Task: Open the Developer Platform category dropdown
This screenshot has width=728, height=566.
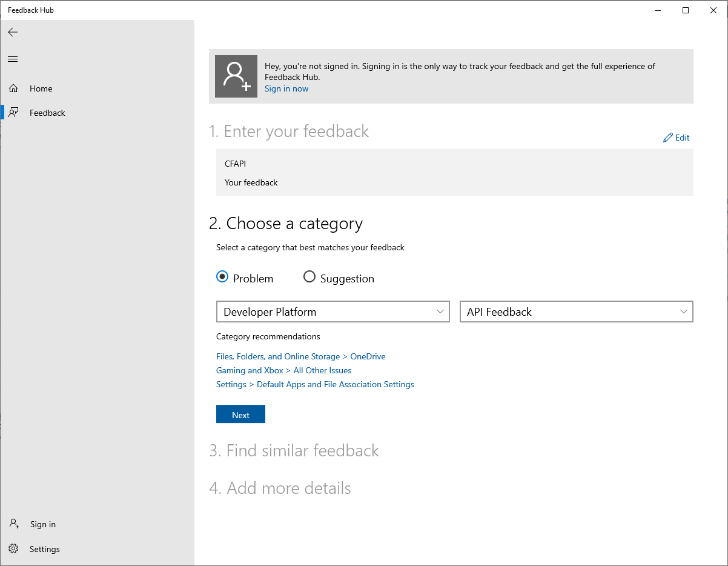Action: (x=333, y=311)
